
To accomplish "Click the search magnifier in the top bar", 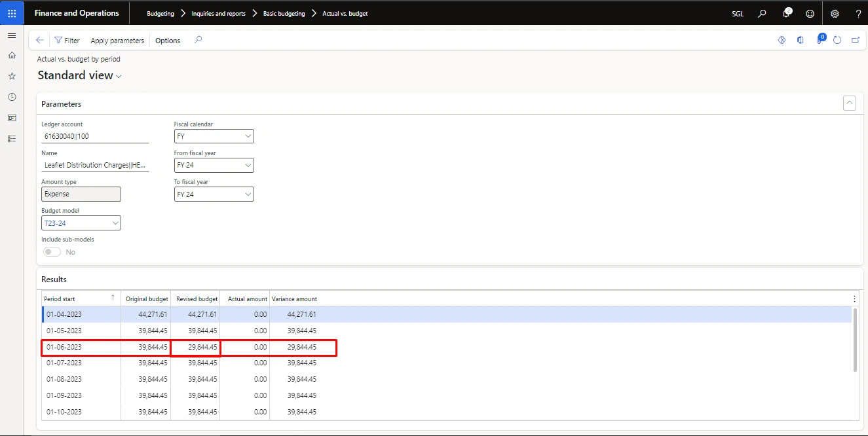I will pyautogui.click(x=762, y=13).
